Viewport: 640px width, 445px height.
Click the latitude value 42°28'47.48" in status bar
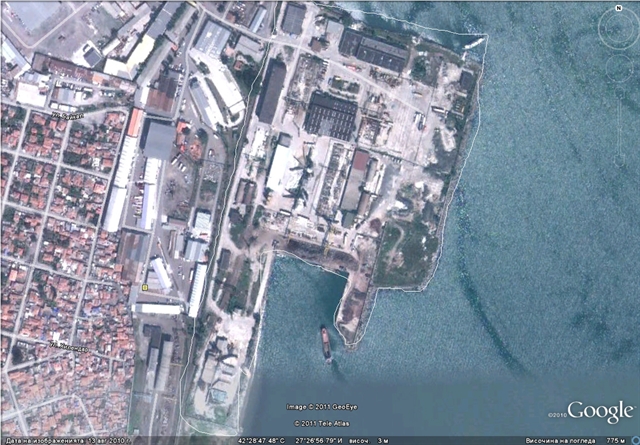click(263, 439)
